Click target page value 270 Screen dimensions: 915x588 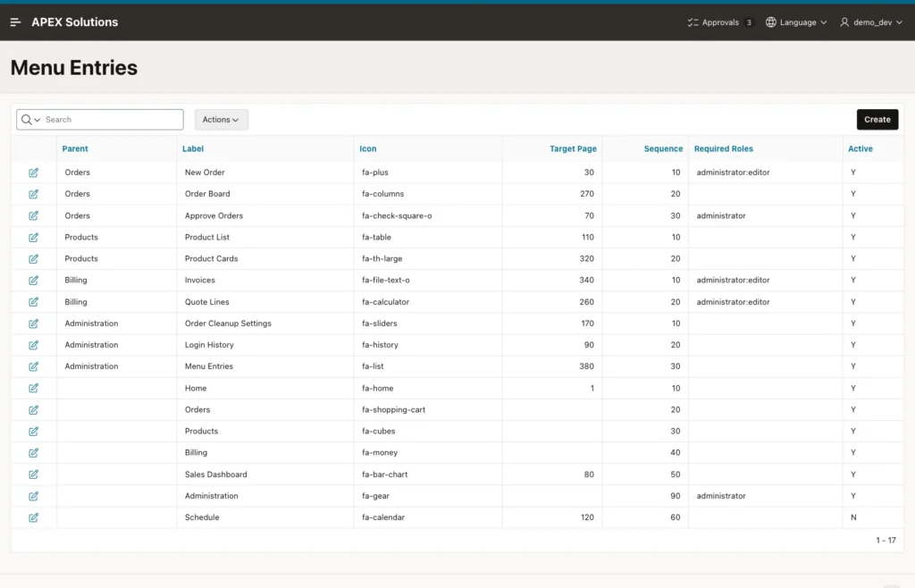(587, 194)
